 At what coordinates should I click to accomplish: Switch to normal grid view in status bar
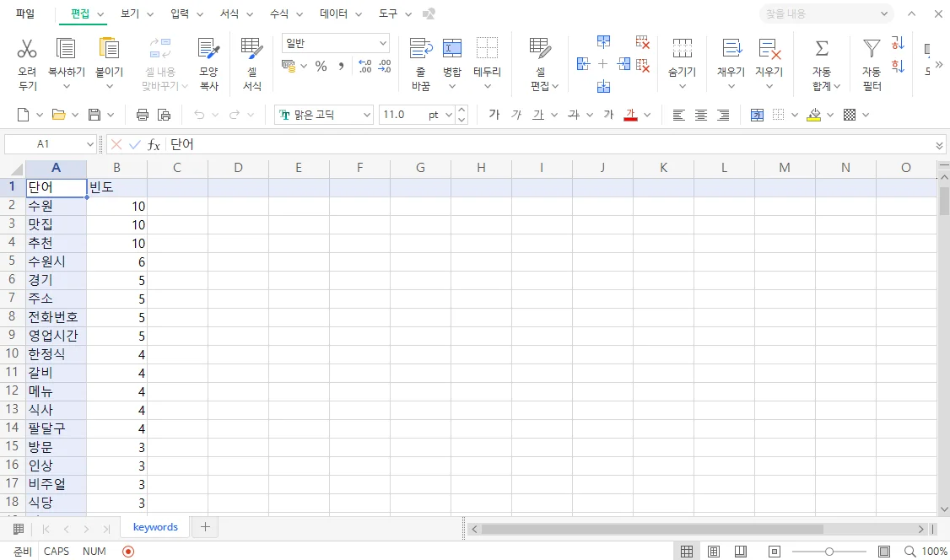[x=687, y=552]
